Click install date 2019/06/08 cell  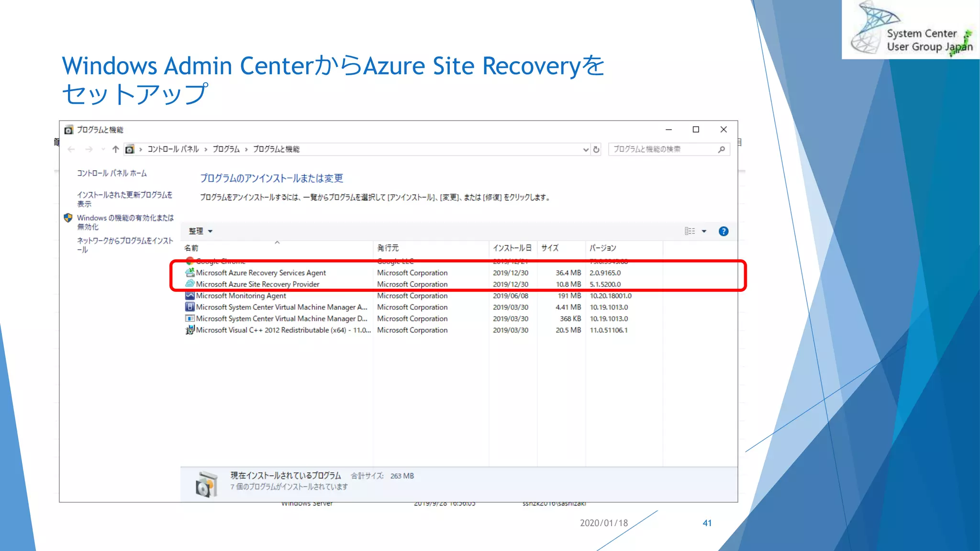pos(511,296)
